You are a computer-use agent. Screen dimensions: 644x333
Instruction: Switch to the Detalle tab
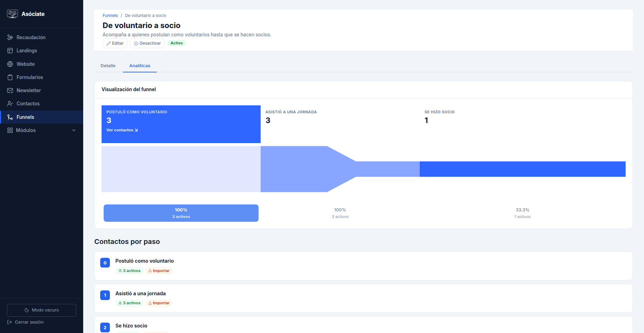click(x=108, y=66)
